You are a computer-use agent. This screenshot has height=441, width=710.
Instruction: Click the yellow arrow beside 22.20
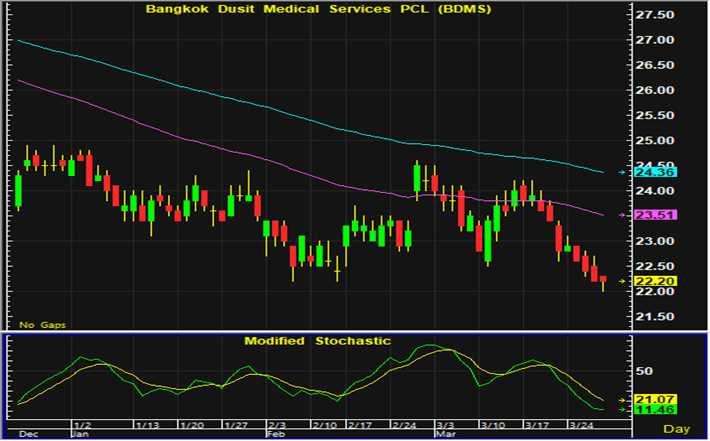pos(623,281)
